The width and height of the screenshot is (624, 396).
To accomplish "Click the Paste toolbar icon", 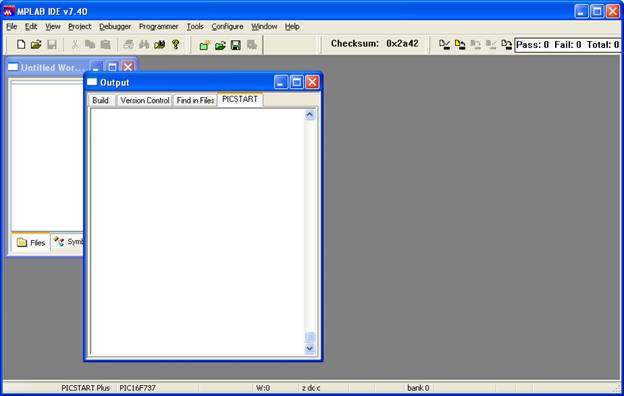I will [x=105, y=44].
